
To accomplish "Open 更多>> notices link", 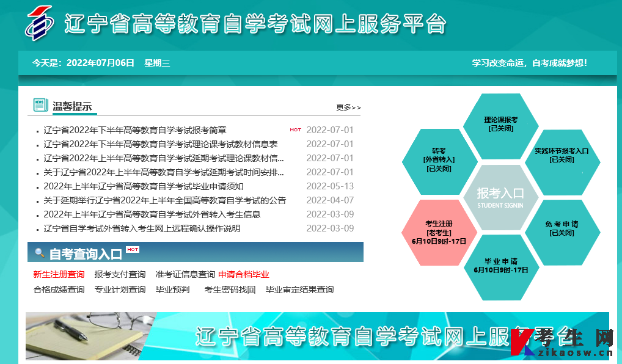I will 348,107.
